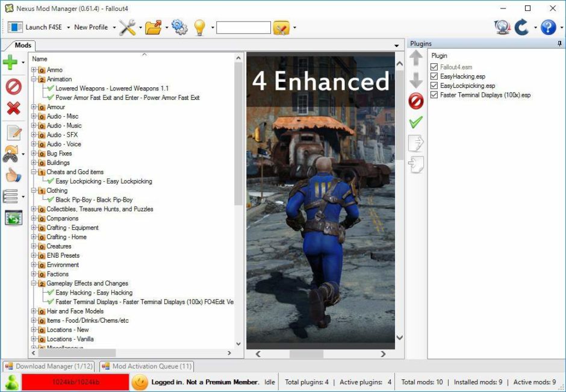Open the Download Manager tab

click(48, 366)
